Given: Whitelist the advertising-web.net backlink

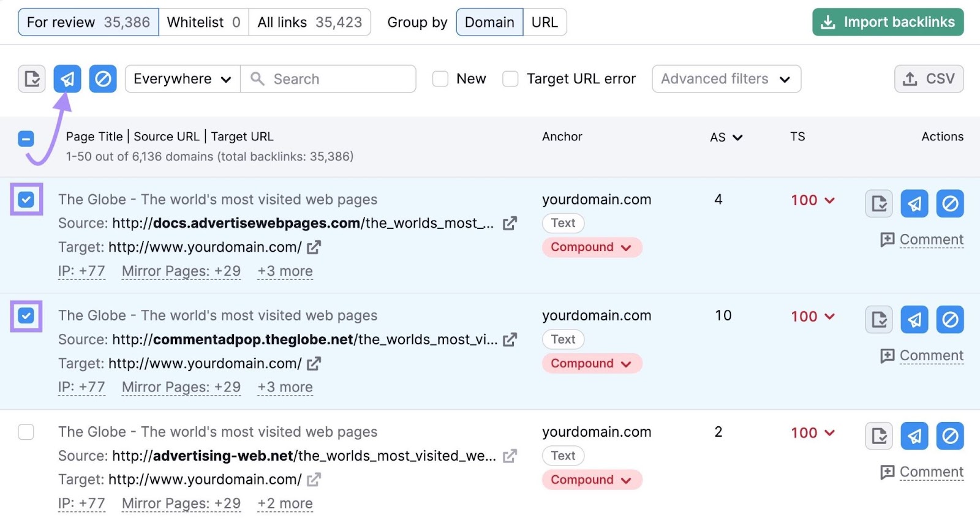Looking at the screenshot, I should coord(879,436).
